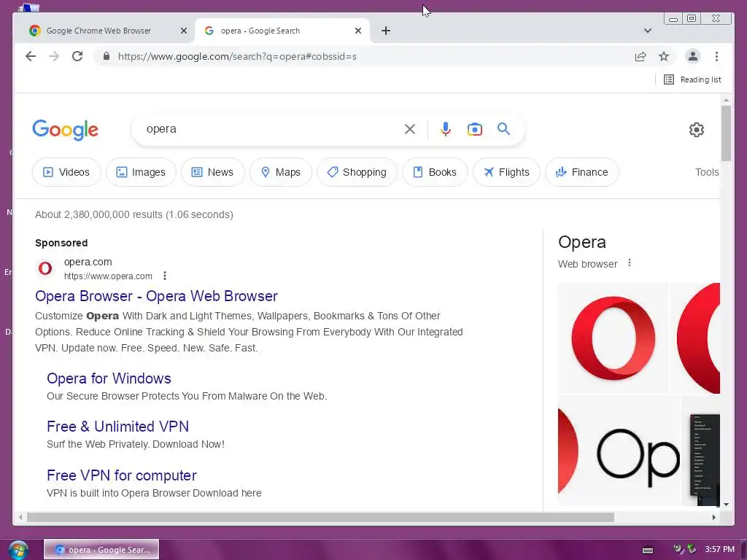Open Google settings gear

697,130
